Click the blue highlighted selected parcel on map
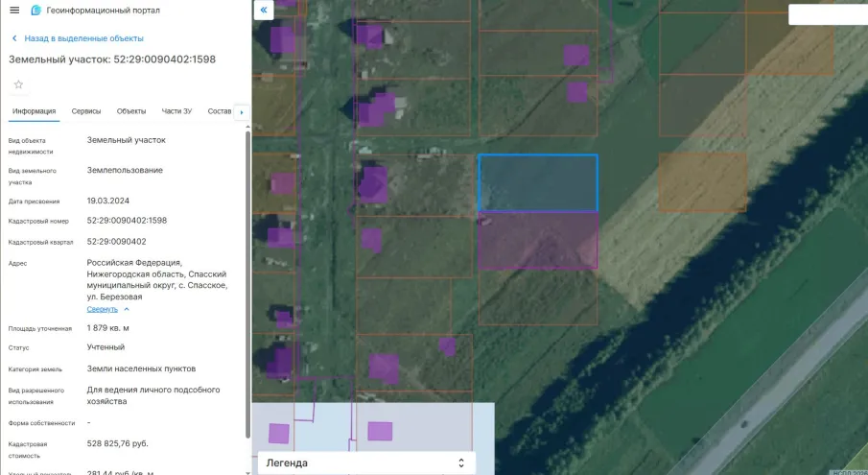Image resolution: width=868 pixels, height=475 pixels. 537,182
